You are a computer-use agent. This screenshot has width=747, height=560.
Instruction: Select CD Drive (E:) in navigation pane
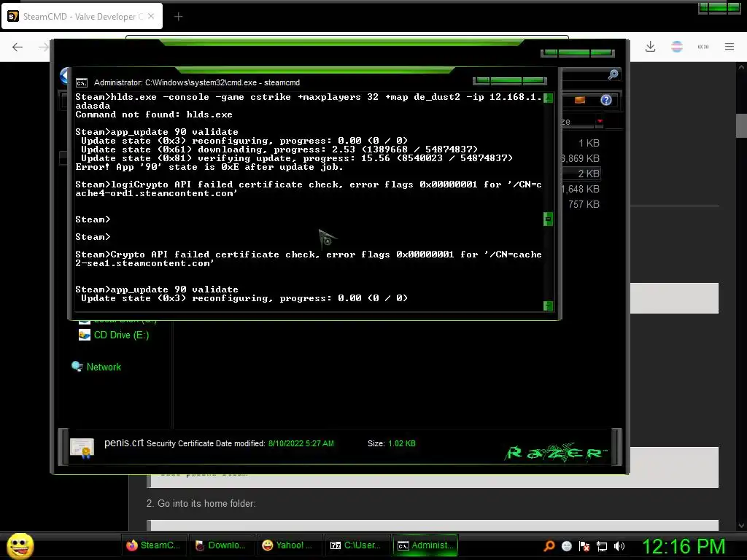[122, 335]
